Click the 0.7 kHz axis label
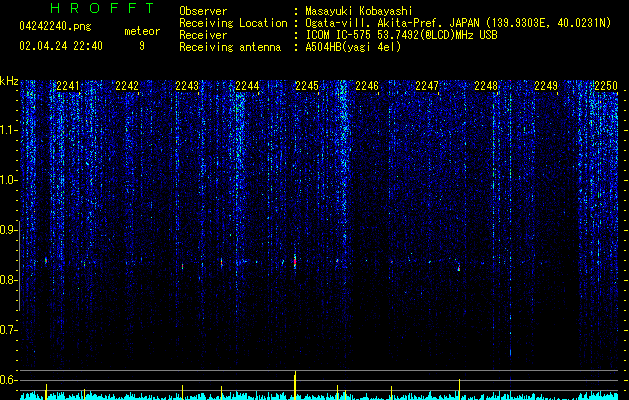Screen dimensions: 629x400 (x=8, y=330)
